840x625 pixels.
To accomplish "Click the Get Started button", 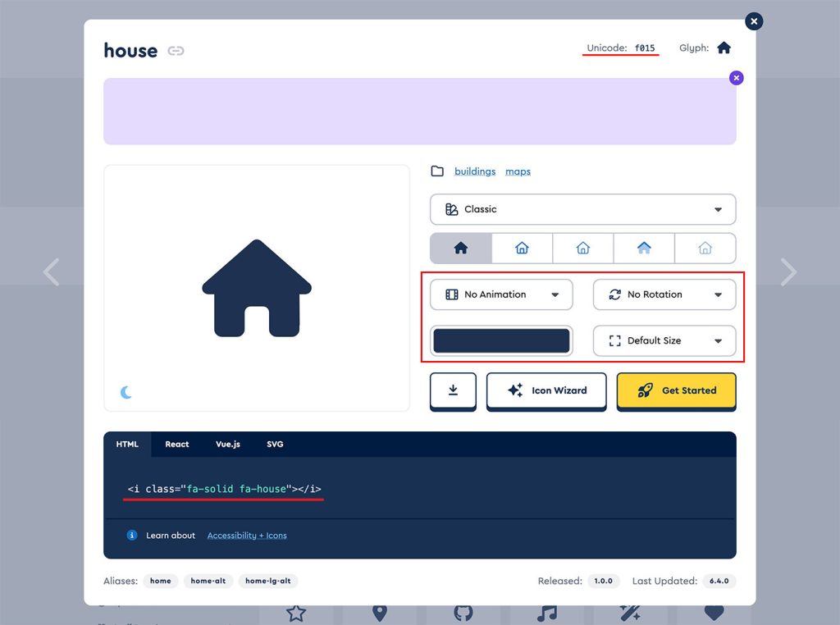I will (x=676, y=391).
